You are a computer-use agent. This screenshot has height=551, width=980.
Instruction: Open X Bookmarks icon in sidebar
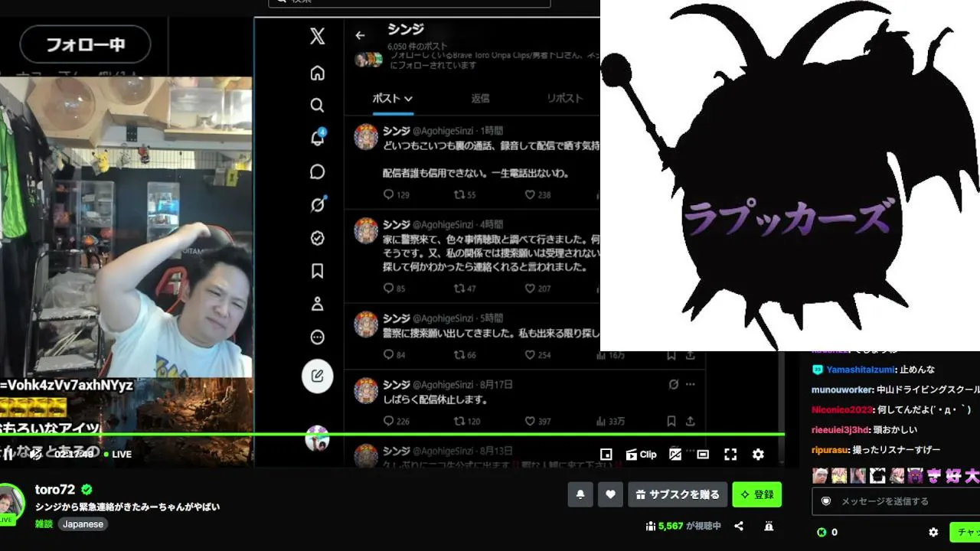coord(317,271)
